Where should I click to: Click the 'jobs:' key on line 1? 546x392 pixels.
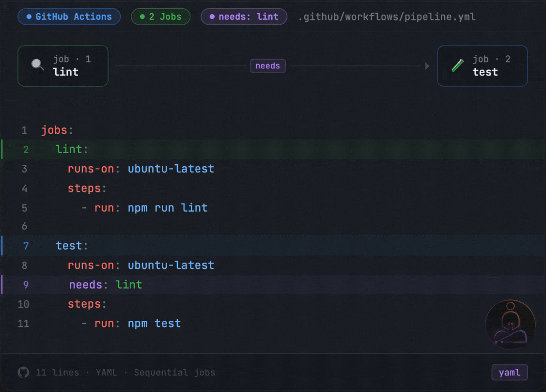(x=57, y=130)
